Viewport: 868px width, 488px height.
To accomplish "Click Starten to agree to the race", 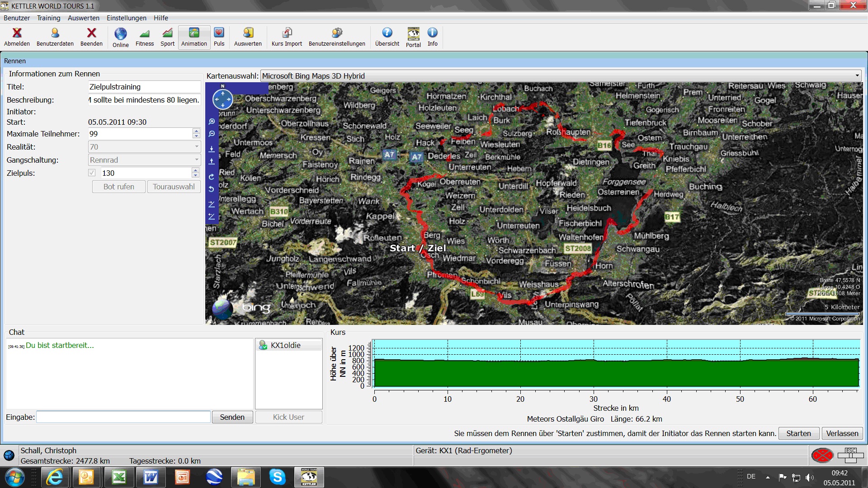I will 798,433.
